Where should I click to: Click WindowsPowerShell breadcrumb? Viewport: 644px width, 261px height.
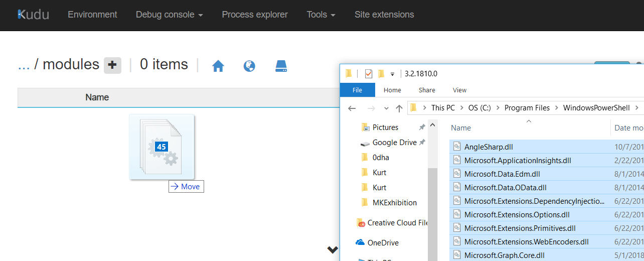click(596, 108)
